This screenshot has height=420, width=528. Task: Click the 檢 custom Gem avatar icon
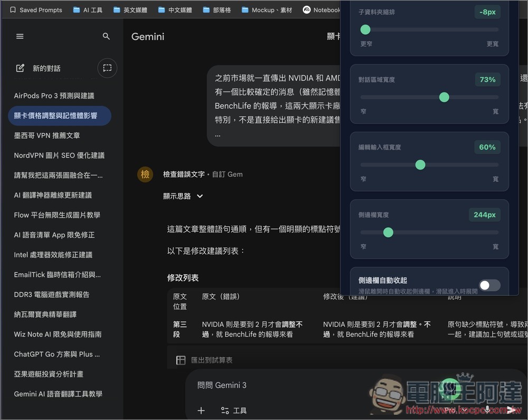[x=145, y=174]
